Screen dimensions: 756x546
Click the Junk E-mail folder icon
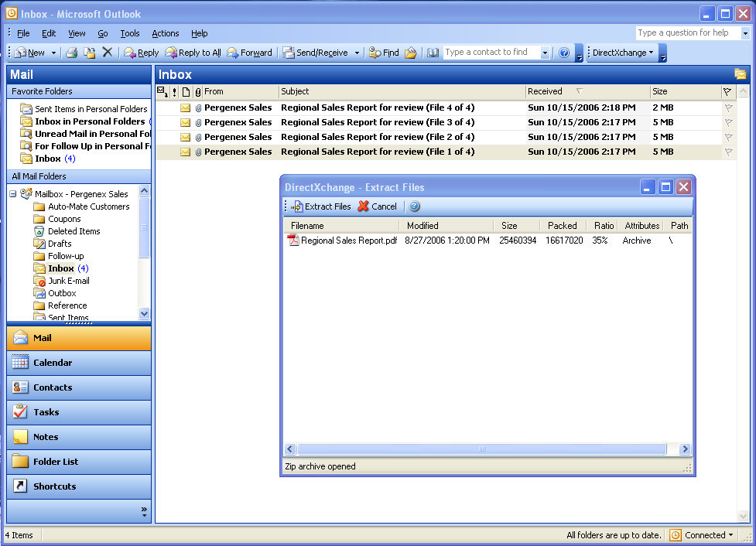click(39, 281)
